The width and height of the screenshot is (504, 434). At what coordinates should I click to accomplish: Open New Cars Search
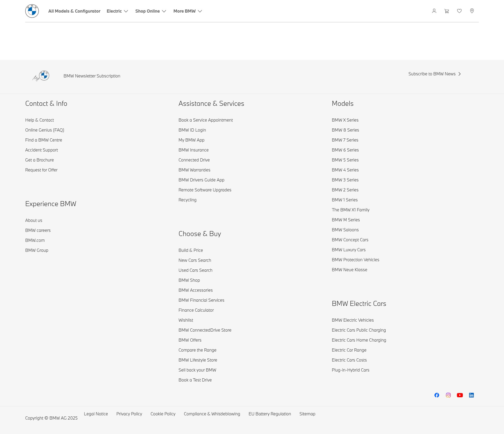pyautogui.click(x=195, y=260)
